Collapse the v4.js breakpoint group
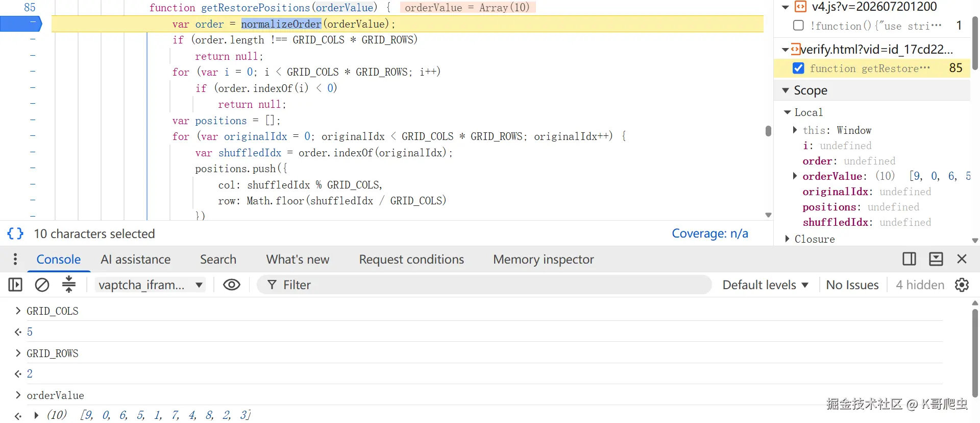Viewport: 980px width, 423px height. click(786, 7)
